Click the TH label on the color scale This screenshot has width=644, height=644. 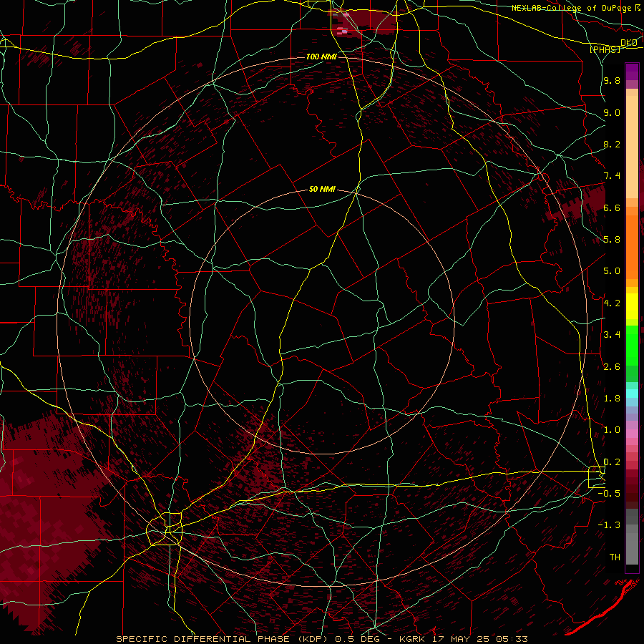click(x=615, y=557)
